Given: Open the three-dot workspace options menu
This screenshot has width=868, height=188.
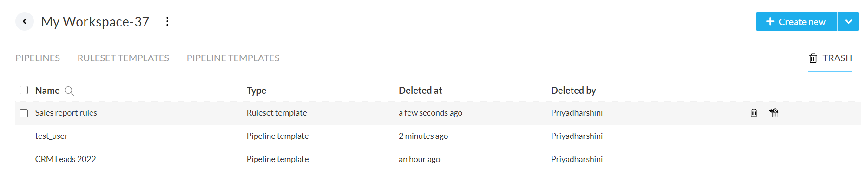Looking at the screenshot, I should 167,21.
